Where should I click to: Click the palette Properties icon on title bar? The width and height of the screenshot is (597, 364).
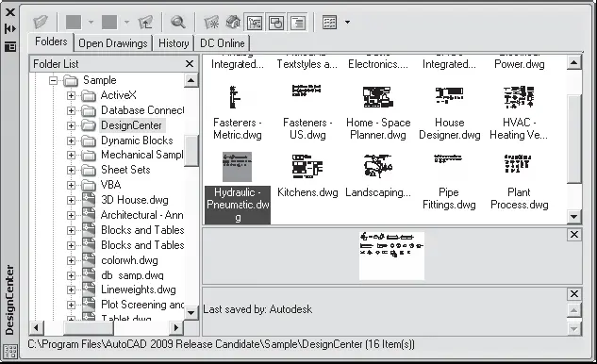[10, 47]
